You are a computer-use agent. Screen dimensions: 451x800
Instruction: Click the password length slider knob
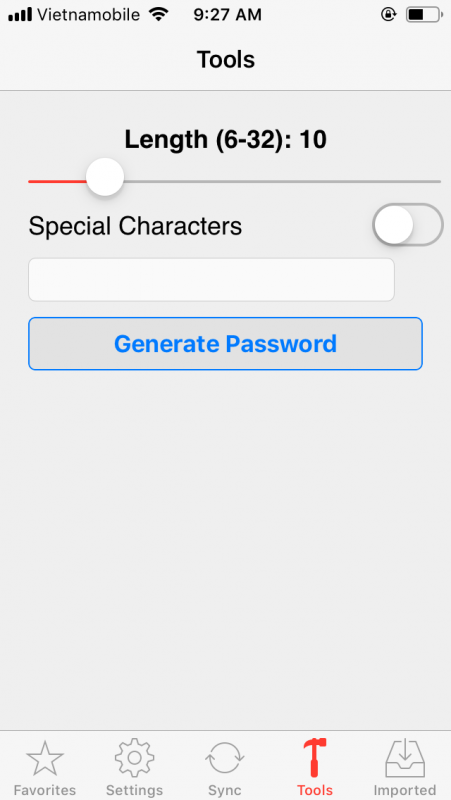[105, 177]
